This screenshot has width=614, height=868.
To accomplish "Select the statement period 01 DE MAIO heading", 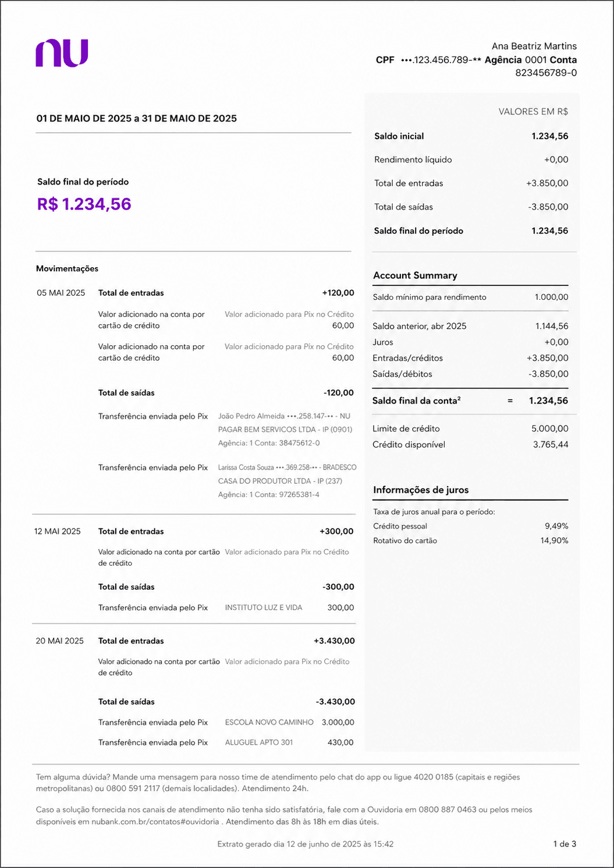I will click(136, 118).
